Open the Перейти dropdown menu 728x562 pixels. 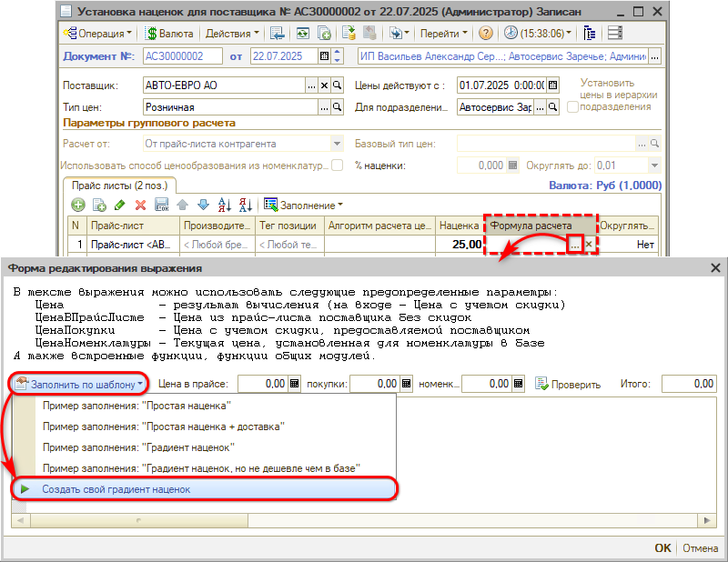pos(444,33)
